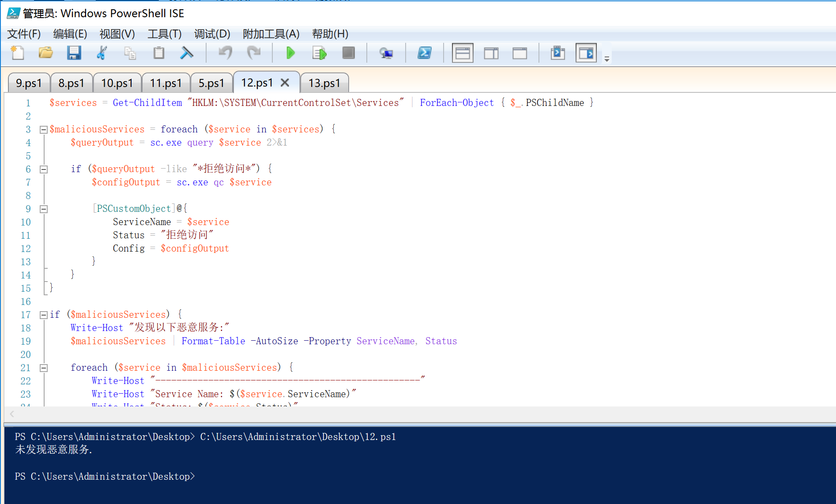The image size is (836, 504).
Task: Toggle Show Script Pane Top layout
Action: 462,53
